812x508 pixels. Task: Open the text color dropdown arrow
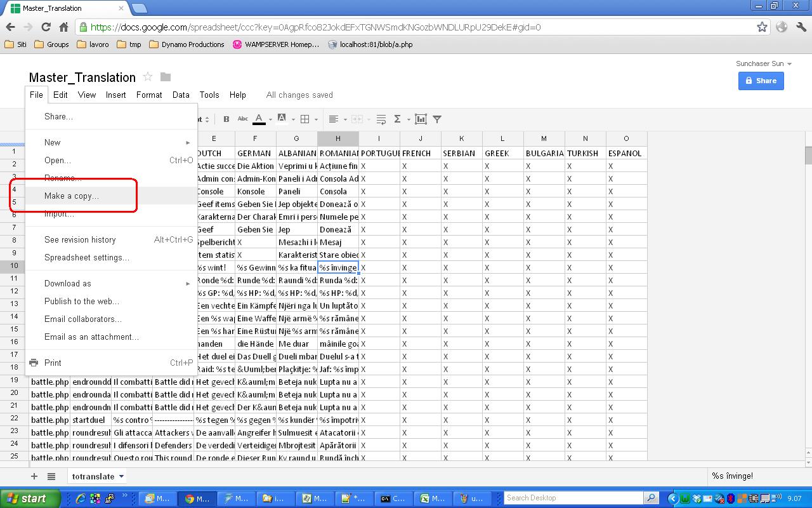270,119
